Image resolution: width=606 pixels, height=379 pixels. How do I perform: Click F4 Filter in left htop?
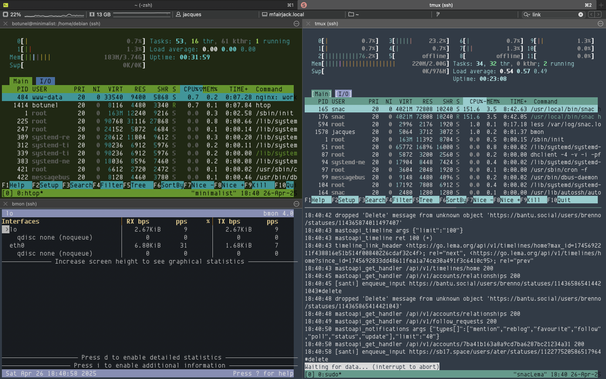pos(107,185)
